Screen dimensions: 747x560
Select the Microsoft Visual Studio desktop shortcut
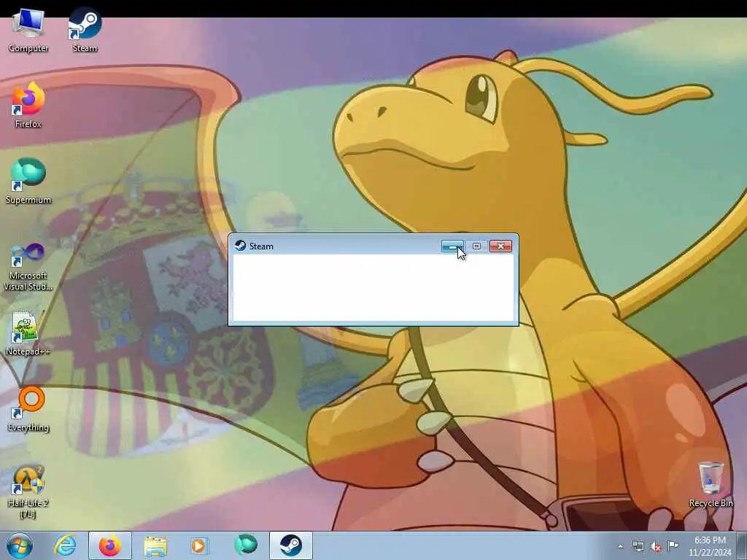[28, 267]
